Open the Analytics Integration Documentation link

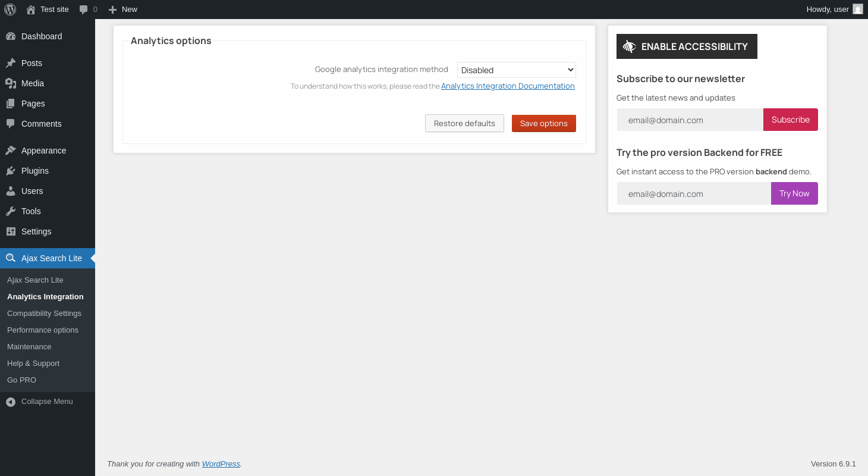click(x=508, y=86)
